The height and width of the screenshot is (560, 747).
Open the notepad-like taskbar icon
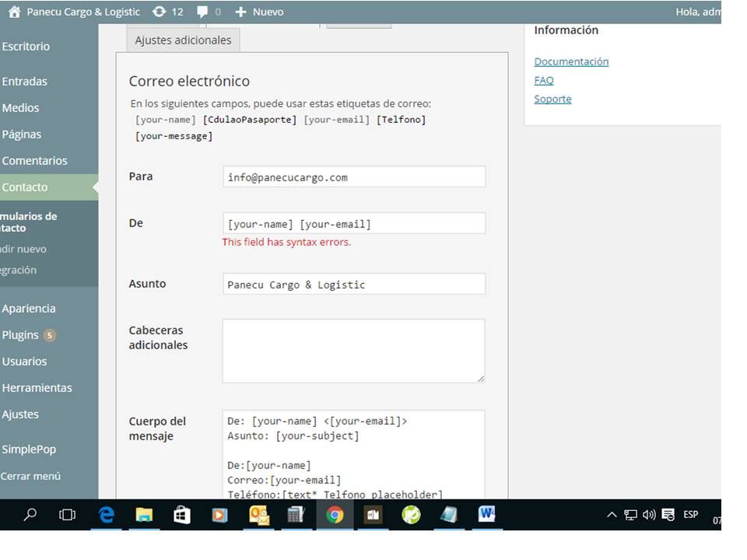pos(449,515)
